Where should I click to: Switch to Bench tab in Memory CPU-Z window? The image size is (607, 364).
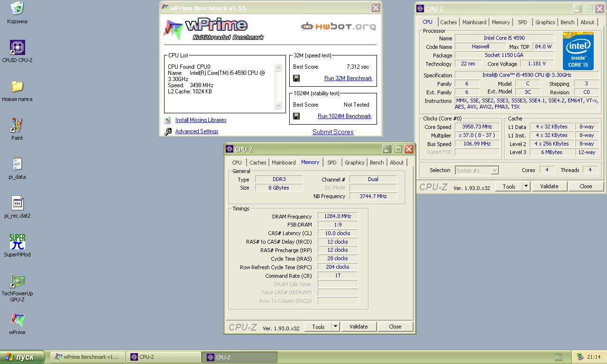tap(377, 163)
